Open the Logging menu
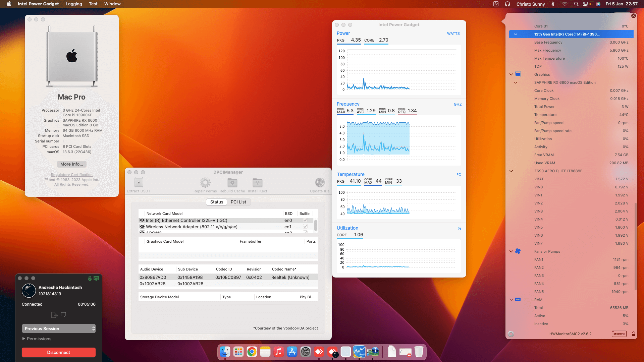644x362 pixels. 74,4
